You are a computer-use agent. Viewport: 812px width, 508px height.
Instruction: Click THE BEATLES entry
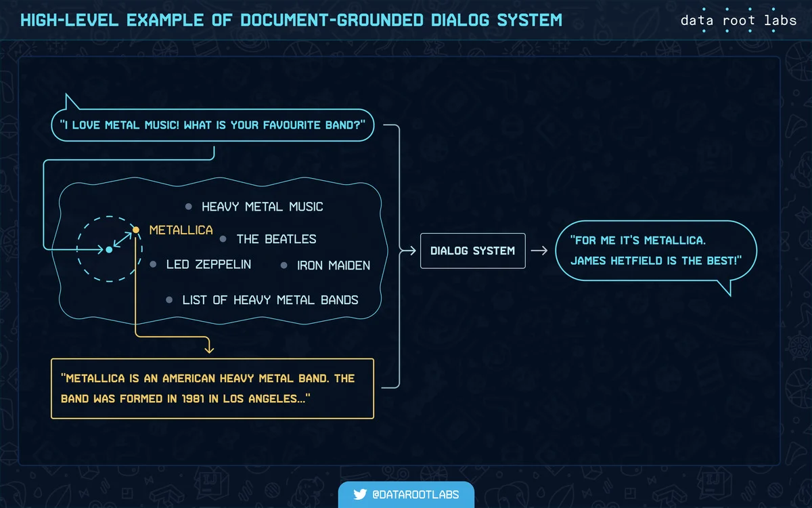pos(276,239)
